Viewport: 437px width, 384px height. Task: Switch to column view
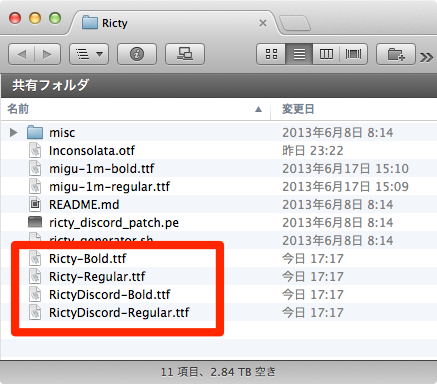tap(326, 54)
